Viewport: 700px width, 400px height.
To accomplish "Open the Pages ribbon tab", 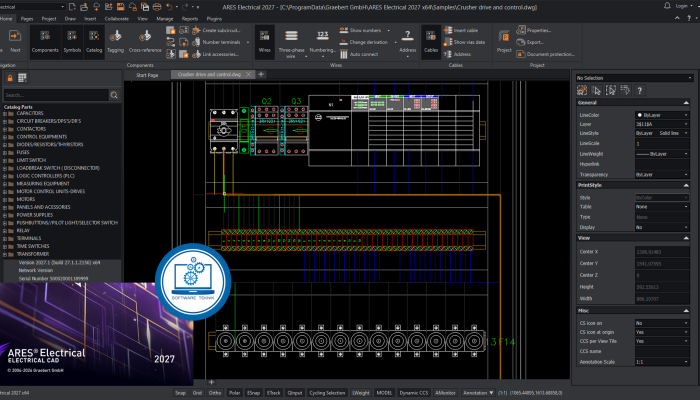I will coord(27,19).
